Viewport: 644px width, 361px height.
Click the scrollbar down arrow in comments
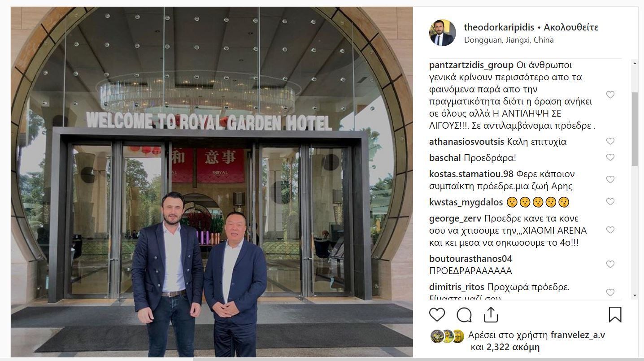pyautogui.click(x=634, y=296)
